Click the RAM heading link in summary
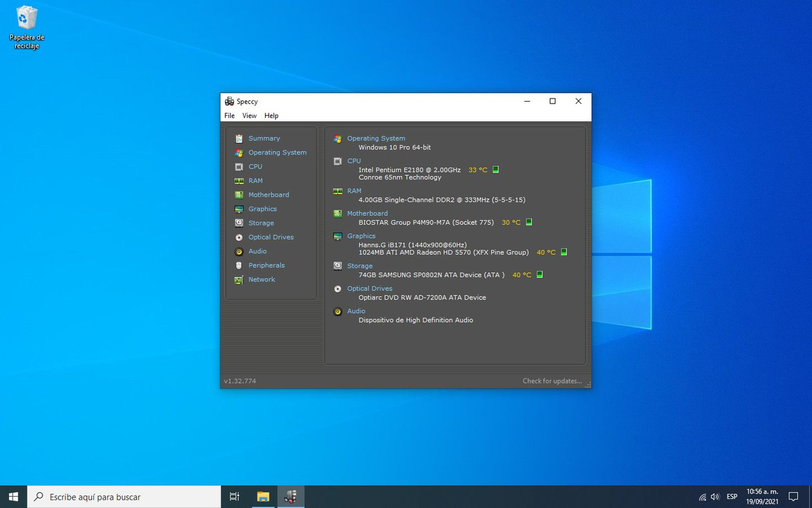 point(354,191)
